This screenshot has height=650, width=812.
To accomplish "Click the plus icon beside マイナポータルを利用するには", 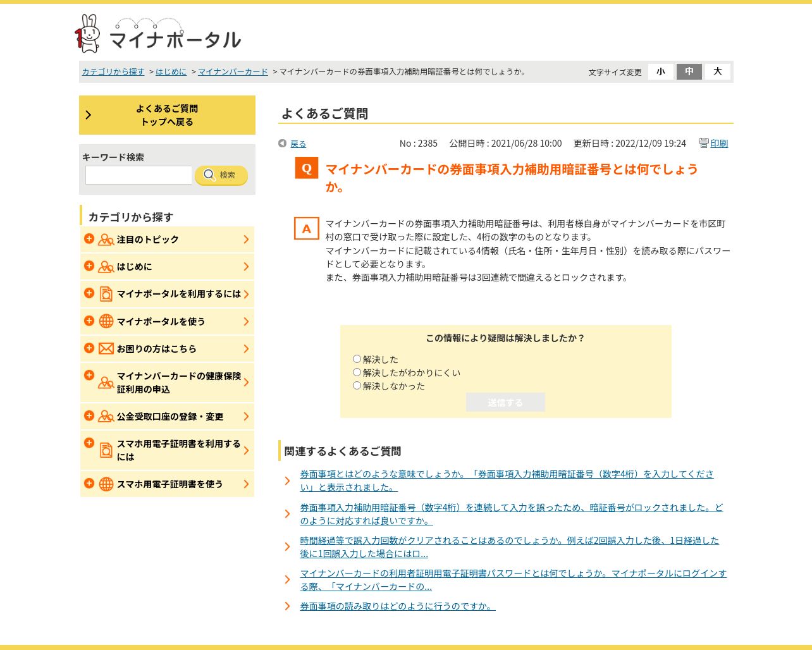I will point(89,293).
